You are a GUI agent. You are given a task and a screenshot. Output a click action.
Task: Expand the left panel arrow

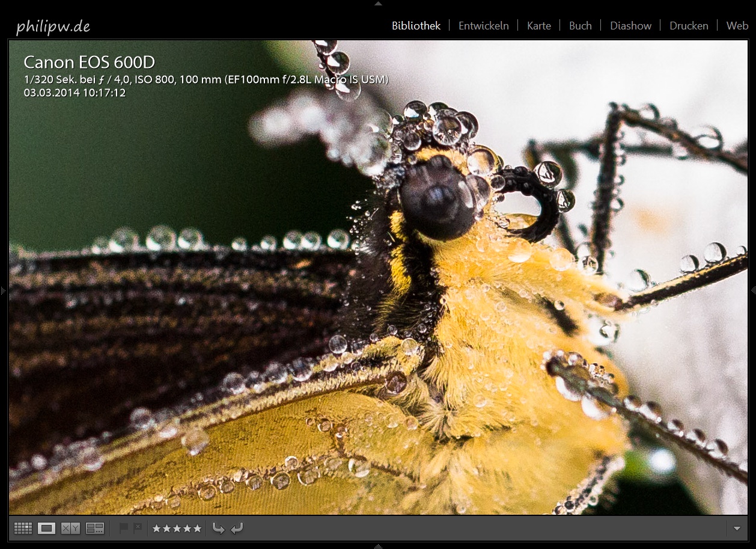pyautogui.click(x=2, y=291)
